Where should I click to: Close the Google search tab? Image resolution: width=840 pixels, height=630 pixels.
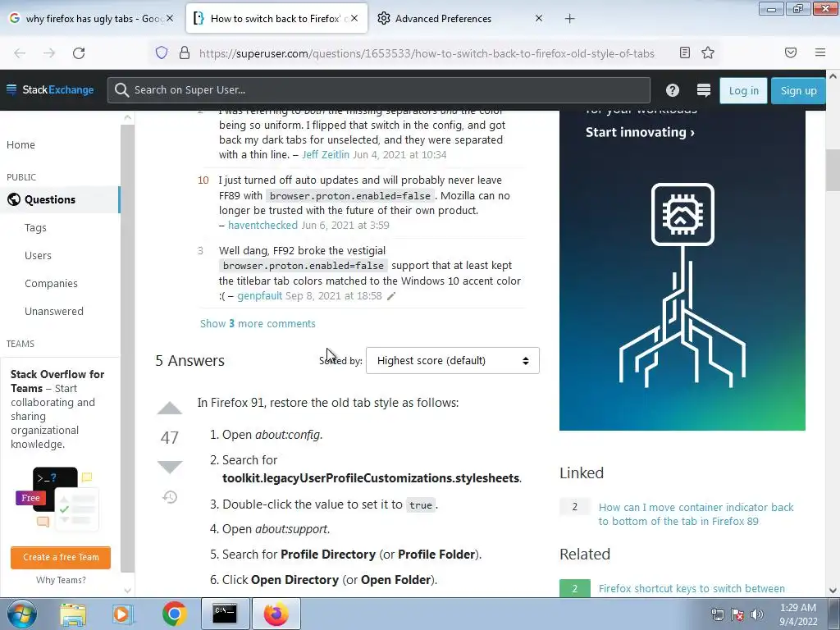169,18
